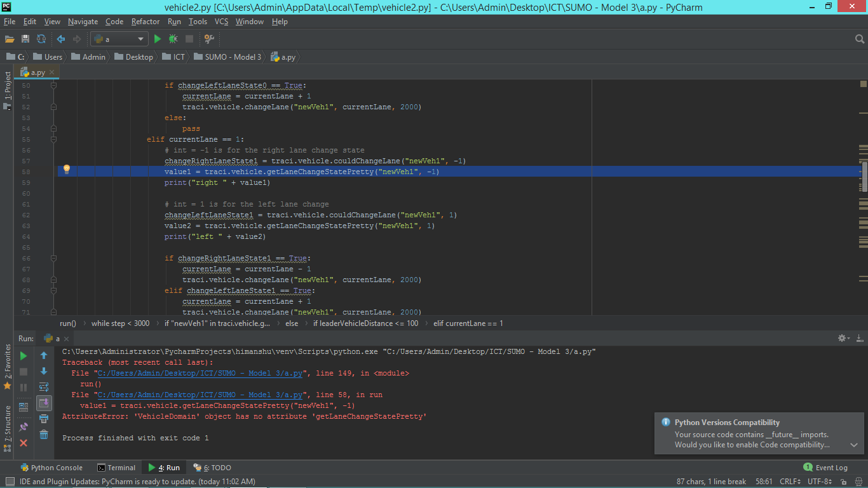
Task: Close the a.py editor tab
Action: [51, 73]
